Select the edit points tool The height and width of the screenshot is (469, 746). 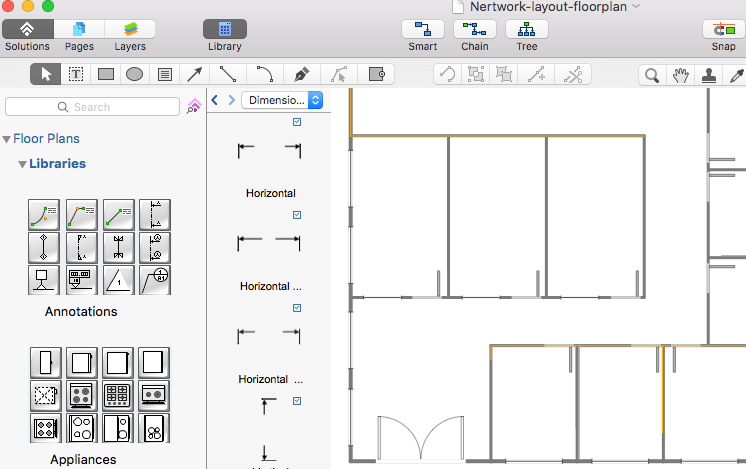339,75
